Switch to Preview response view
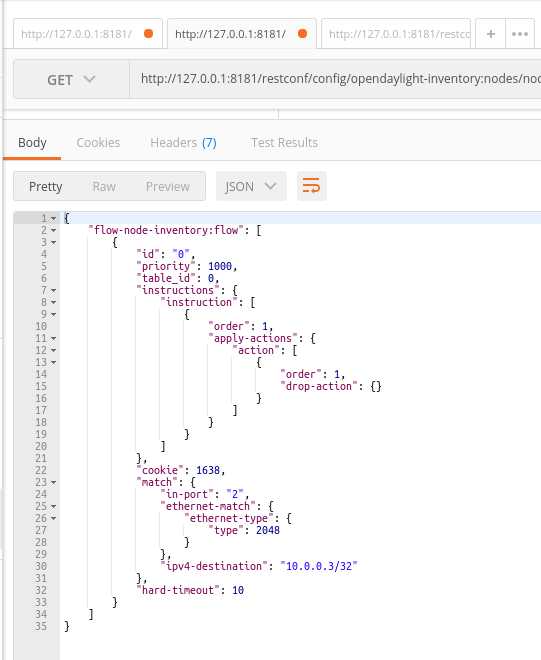Screen dimensions: 541x660 (x=168, y=186)
